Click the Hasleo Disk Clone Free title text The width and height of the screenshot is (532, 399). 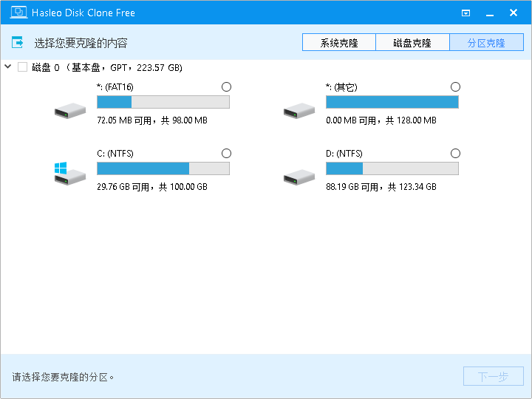coord(83,13)
